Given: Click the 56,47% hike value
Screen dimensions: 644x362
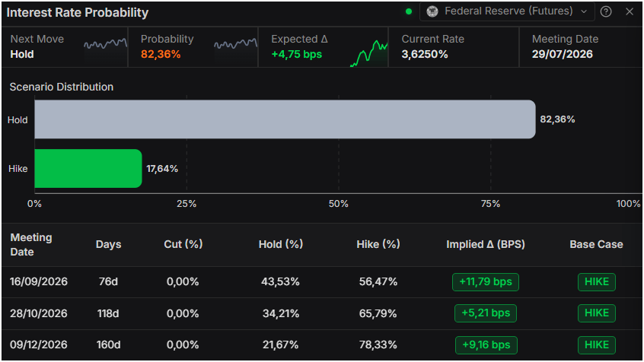Looking at the screenshot, I should click(x=378, y=282).
